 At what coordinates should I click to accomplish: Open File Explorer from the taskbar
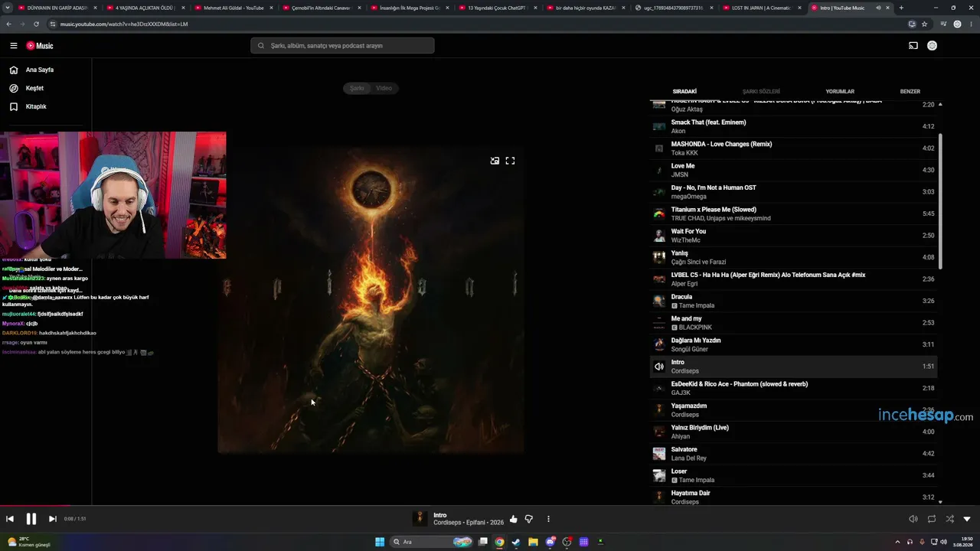click(x=533, y=542)
